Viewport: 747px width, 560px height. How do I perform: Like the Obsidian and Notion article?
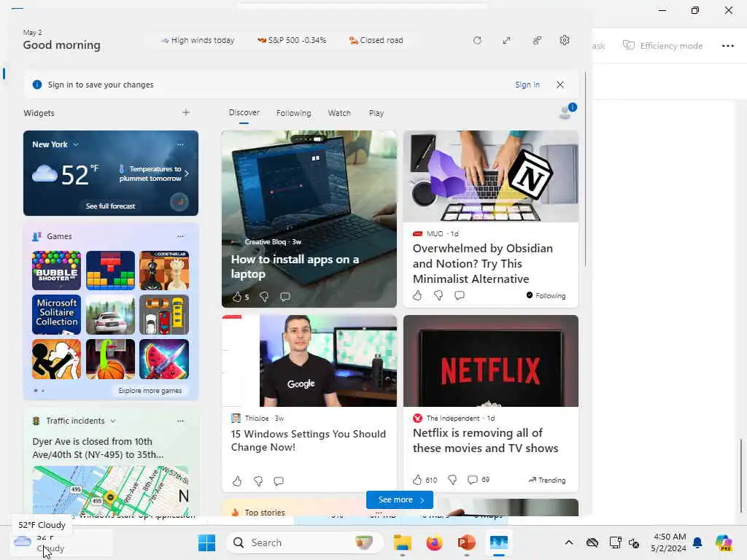pos(417,295)
